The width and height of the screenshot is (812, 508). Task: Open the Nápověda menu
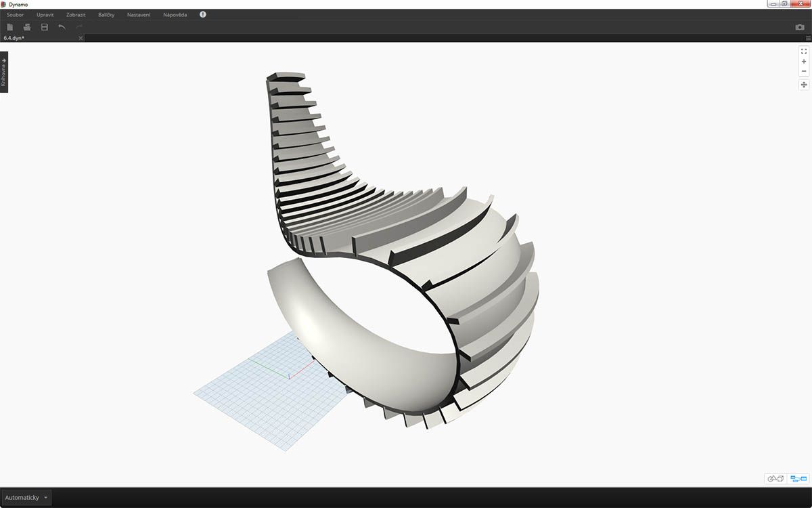pos(175,14)
